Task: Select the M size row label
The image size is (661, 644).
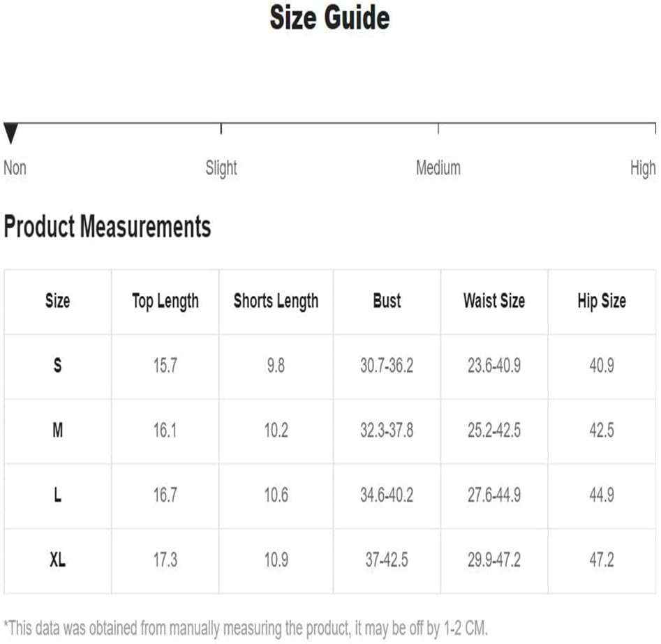Action: (x=58, y=430)
